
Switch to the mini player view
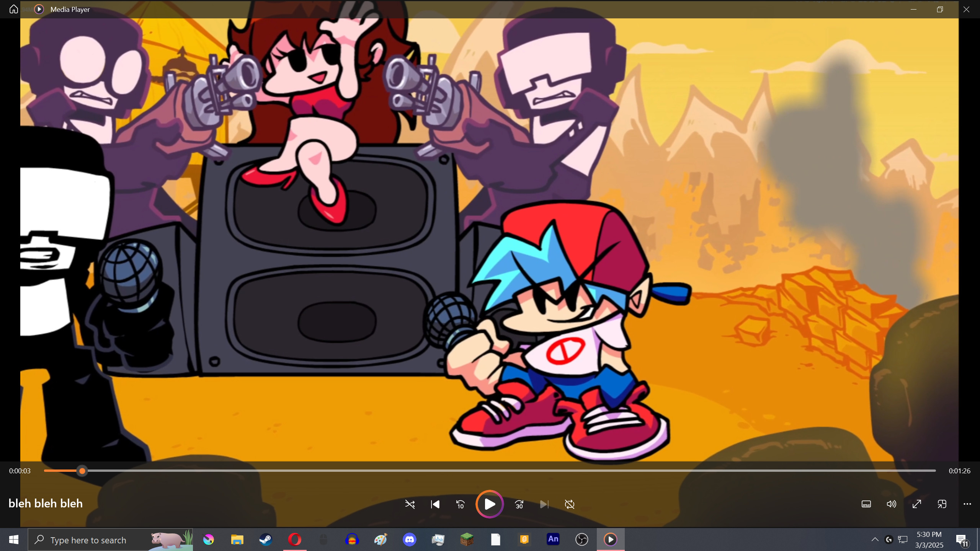942,504
